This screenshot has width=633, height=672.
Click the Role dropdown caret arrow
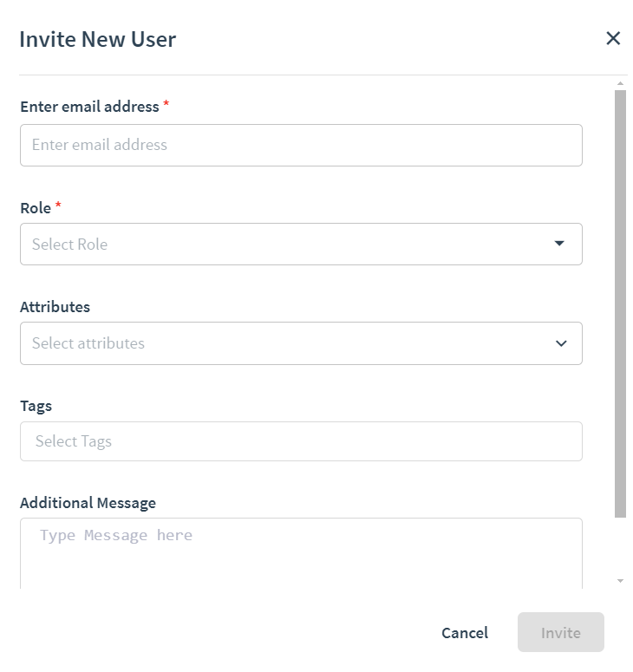pyautogui.click(x=558, y=244)
